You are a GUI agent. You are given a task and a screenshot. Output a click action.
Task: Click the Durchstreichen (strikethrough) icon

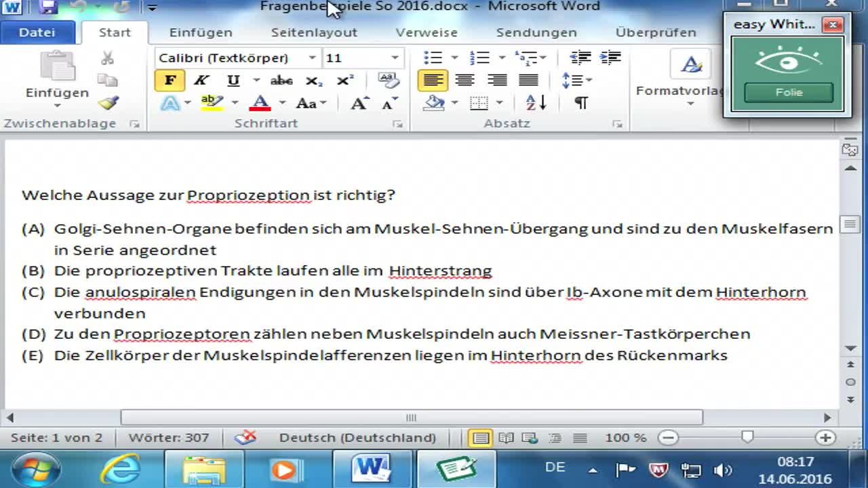281,80
